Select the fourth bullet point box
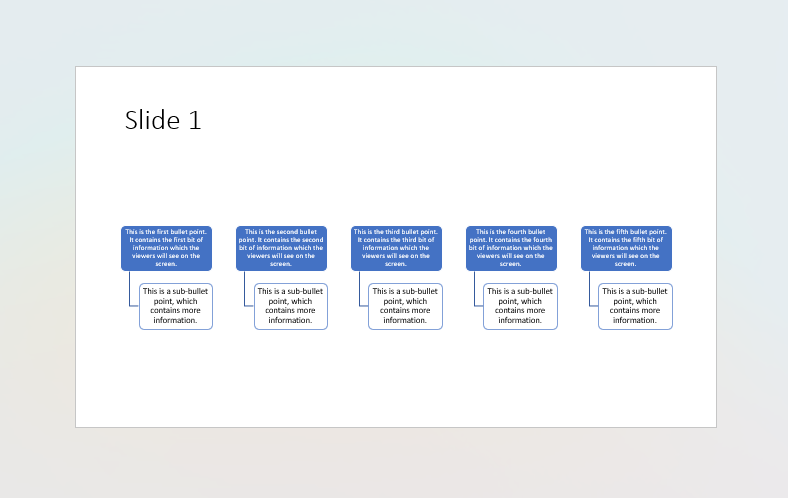The height and width of the screenshot is (498, 788). point(511,248)
